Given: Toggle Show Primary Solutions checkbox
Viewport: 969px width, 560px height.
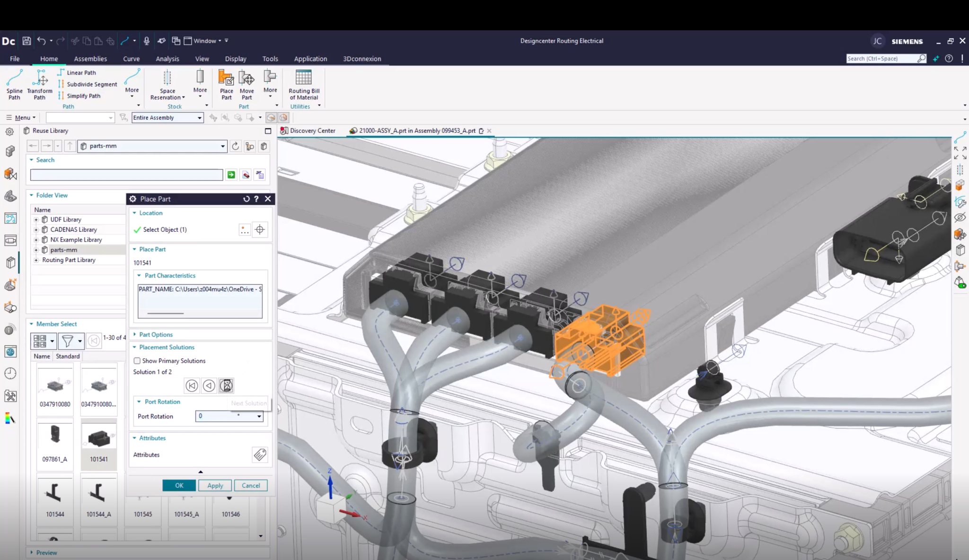Looking at the screenshot, I should 137,360.
